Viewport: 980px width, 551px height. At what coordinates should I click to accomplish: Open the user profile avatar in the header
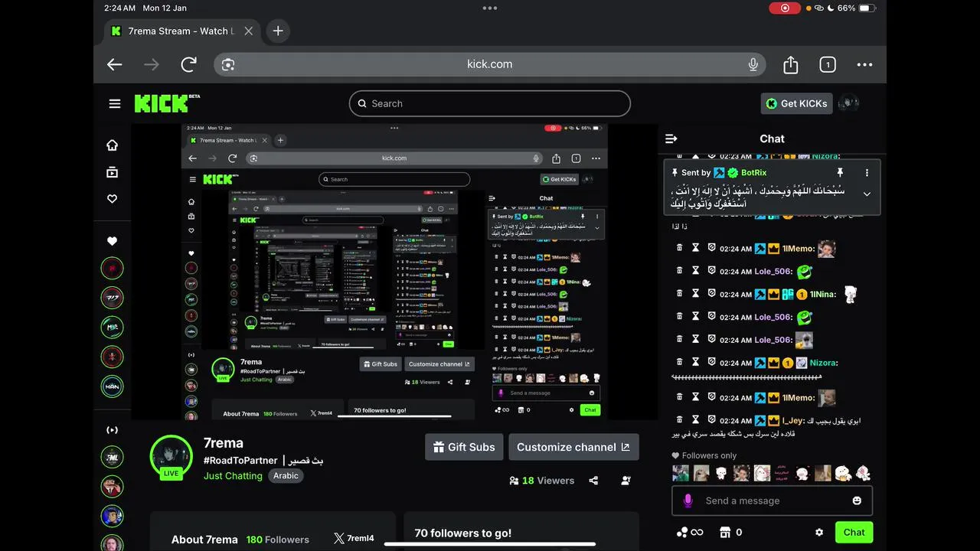pyautogui.click(x=848, y=103)
